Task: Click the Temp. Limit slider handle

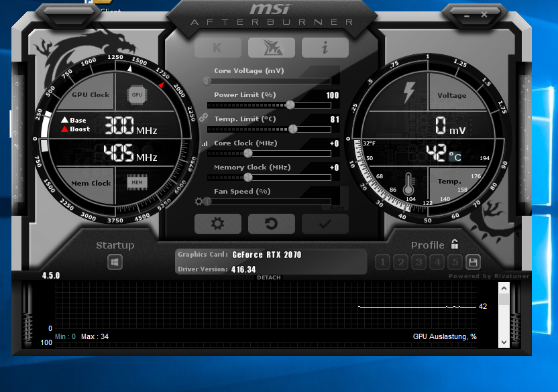Action: (x=293, y=129)
